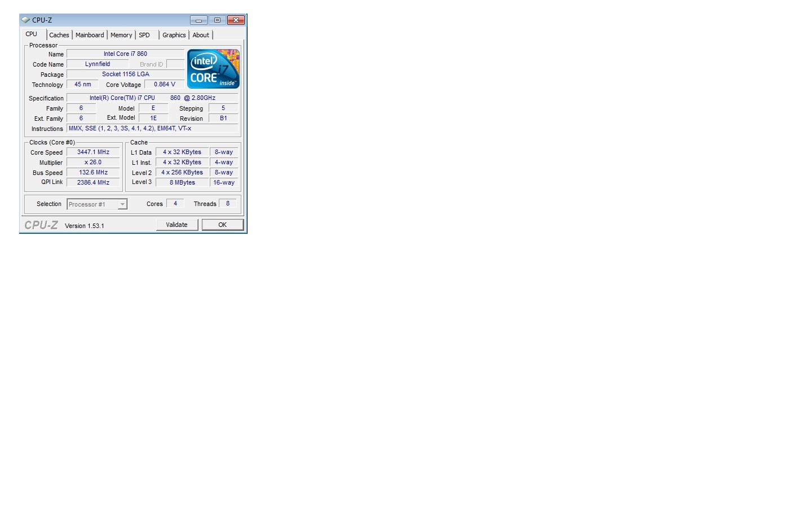
Task: Click the Validate button
Action: point(176,225)
